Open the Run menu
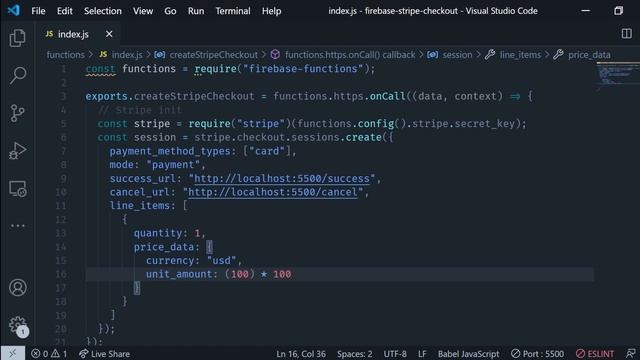Viewport: 640px width, 360px height. coord(196,11)
